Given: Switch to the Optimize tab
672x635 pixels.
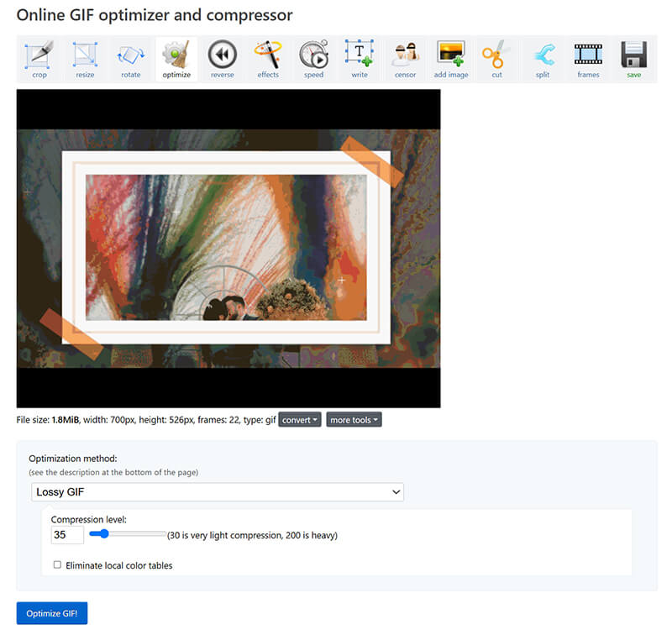Looking at the screenshot, I should point(176,57).
